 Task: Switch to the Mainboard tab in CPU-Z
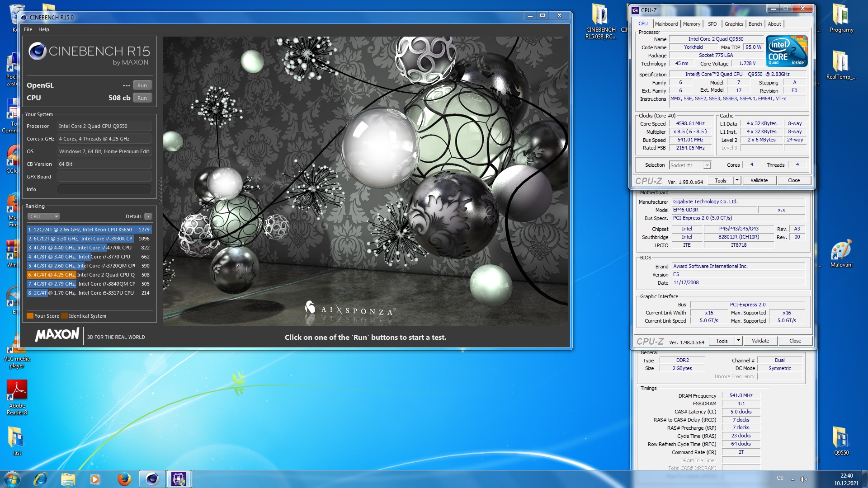tap(666, 24)
